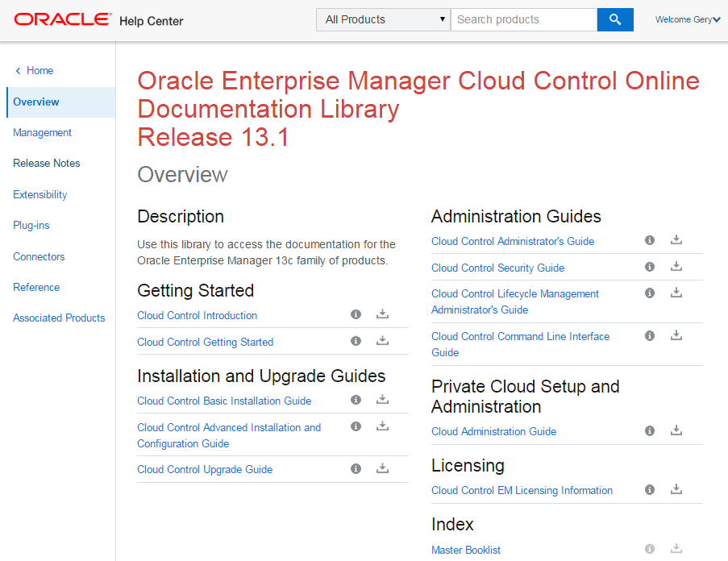Click the Help Center title text
The height and width of the screenshot is (561, 728).
coord(152,21)
